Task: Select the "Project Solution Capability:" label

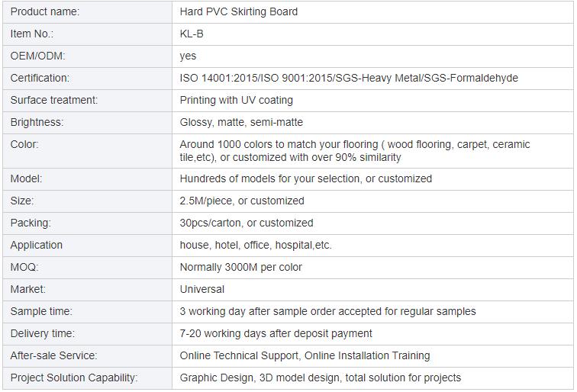Action: (x=74, y=378)
